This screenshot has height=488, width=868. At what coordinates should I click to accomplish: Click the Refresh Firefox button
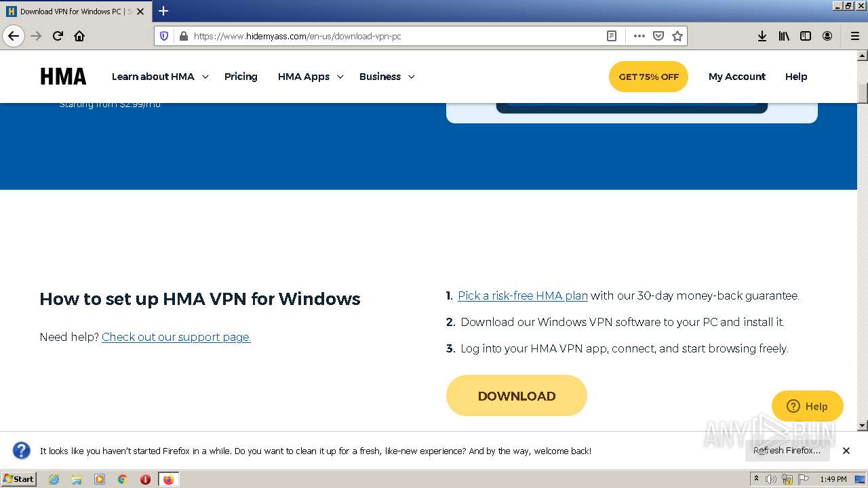(x=787, y=450)
